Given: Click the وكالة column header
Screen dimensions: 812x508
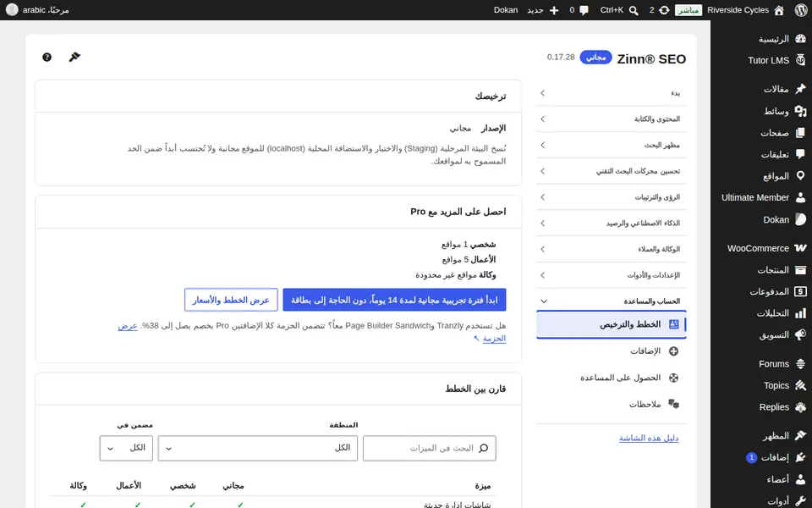Looking at the screenshot, I should [x=78, y=486].
